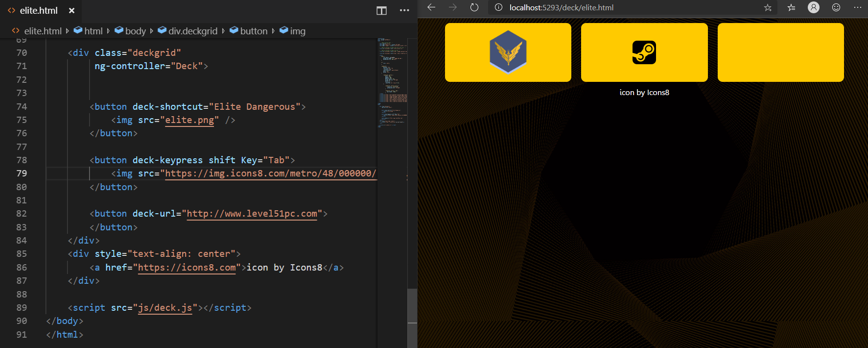The width and height of the screenshot is (868, 348).
Task: Select div.deckgrid in the breadcrumb
Action: coord(192,31)
